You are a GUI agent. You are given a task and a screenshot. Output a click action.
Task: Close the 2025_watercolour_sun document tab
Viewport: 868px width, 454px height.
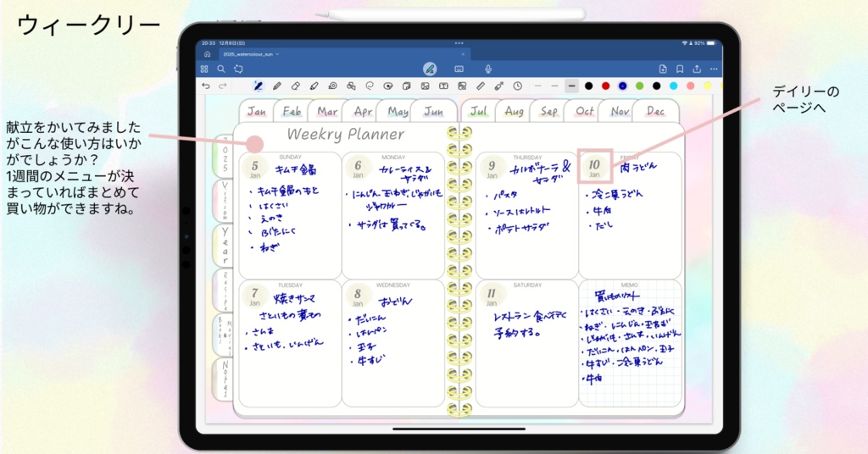tap(464, 54)
